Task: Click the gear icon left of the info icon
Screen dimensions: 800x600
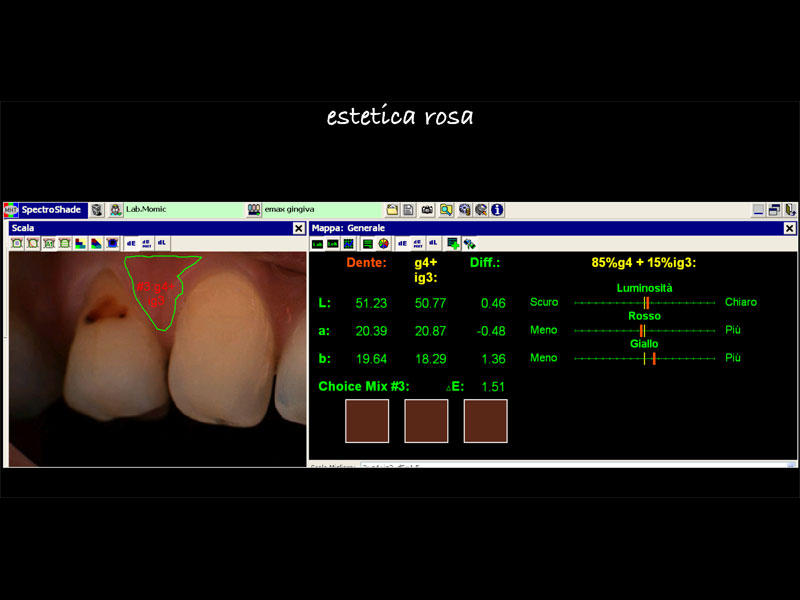Action: coord(481,210)
